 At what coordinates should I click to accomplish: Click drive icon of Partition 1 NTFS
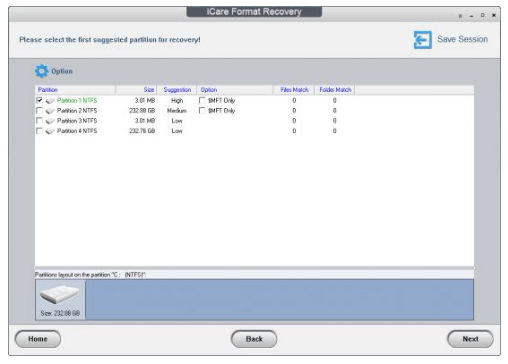point(50,101)
